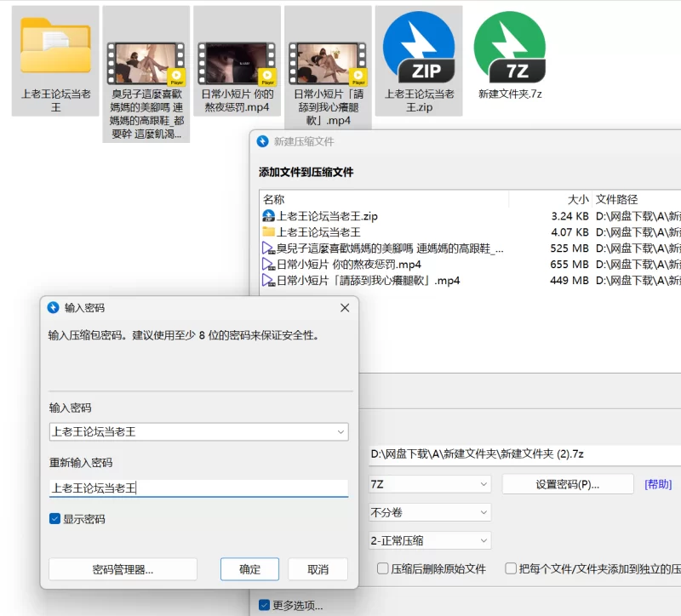Click 设置密码(P)... button

pyautogui.click(x=568, y=484)
